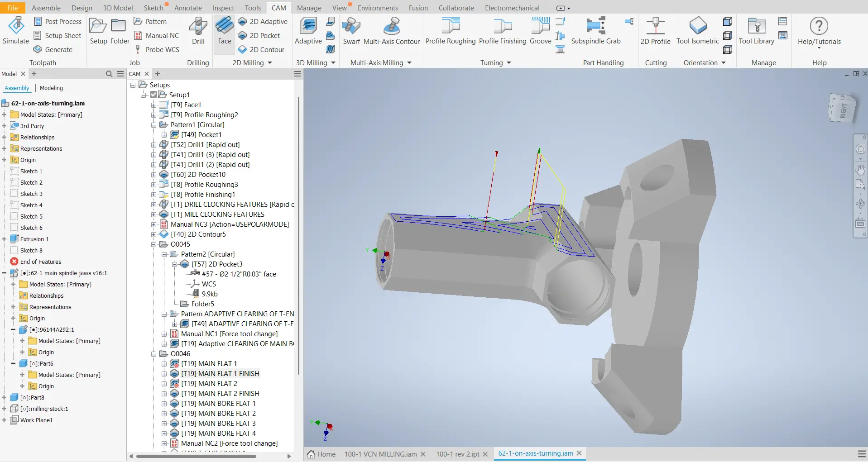868x462 pixels.
Task: Click the CAM browser horizontal scrollbar
Action: 196,456
